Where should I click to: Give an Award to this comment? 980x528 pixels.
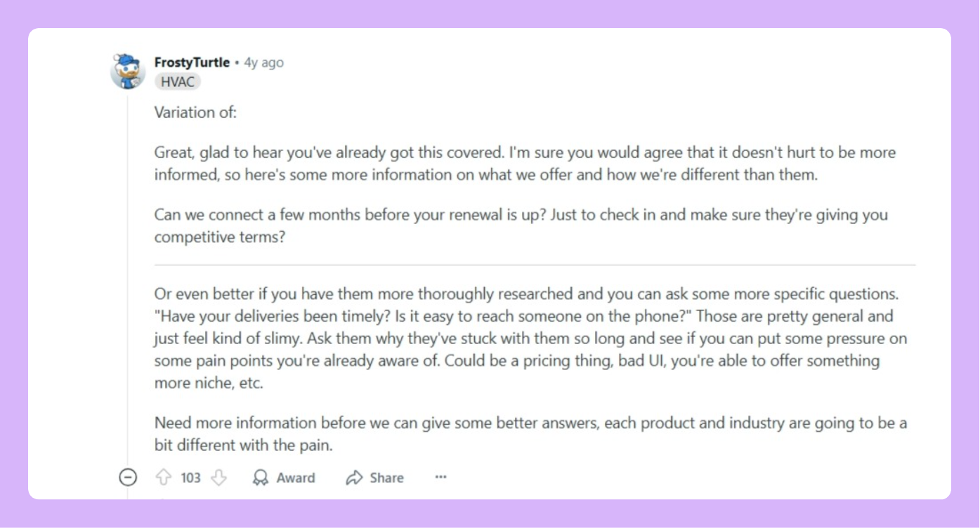(284, 478)
